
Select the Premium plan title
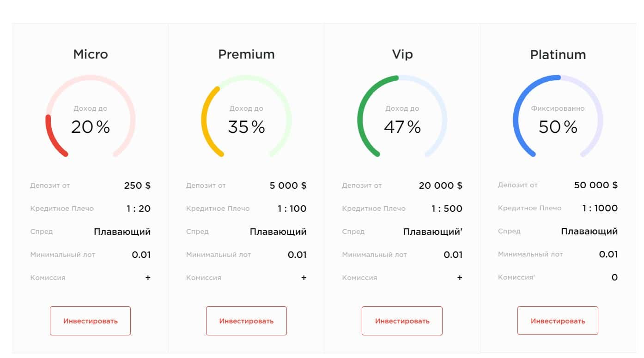point(246,54)
